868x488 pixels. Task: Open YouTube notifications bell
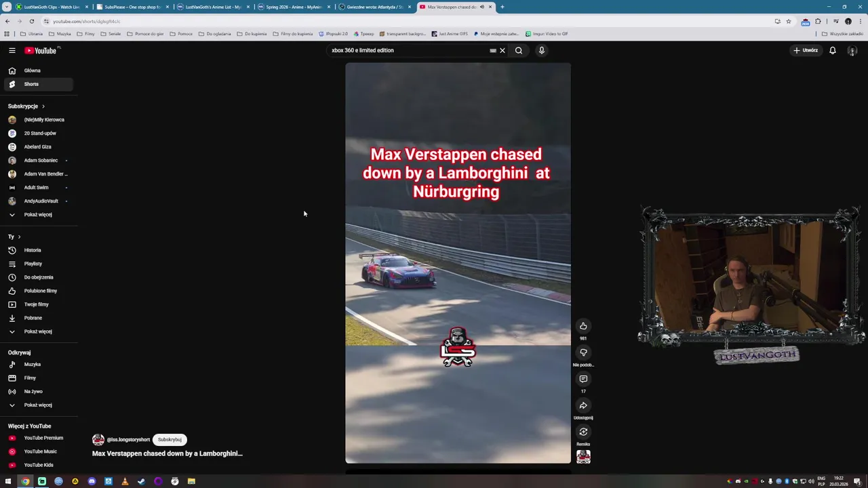coord(833,50)
